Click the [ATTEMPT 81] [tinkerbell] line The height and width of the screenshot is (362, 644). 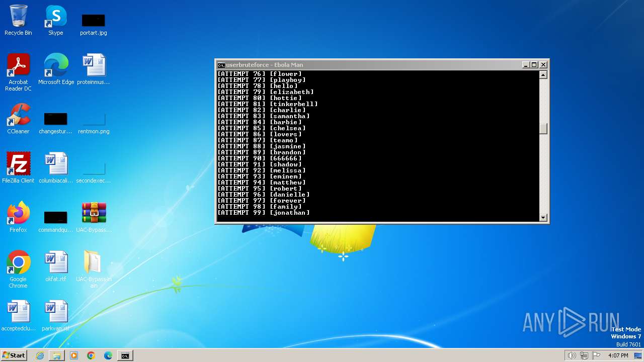[x=268, y=104]
